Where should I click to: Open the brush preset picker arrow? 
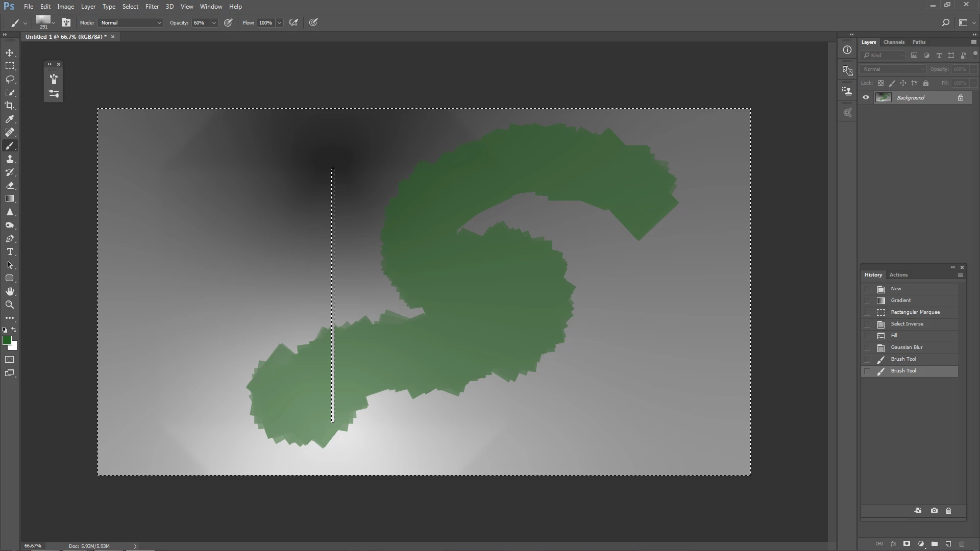point(53,22)
